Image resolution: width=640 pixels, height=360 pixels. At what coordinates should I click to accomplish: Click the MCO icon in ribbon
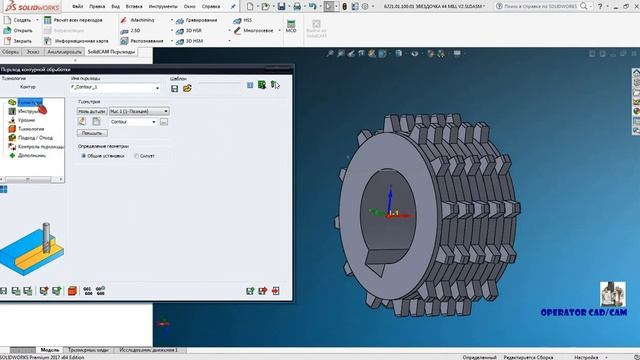point(291,26)
